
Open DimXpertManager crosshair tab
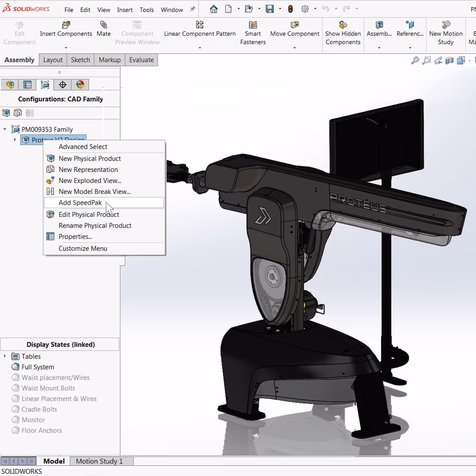63,85
